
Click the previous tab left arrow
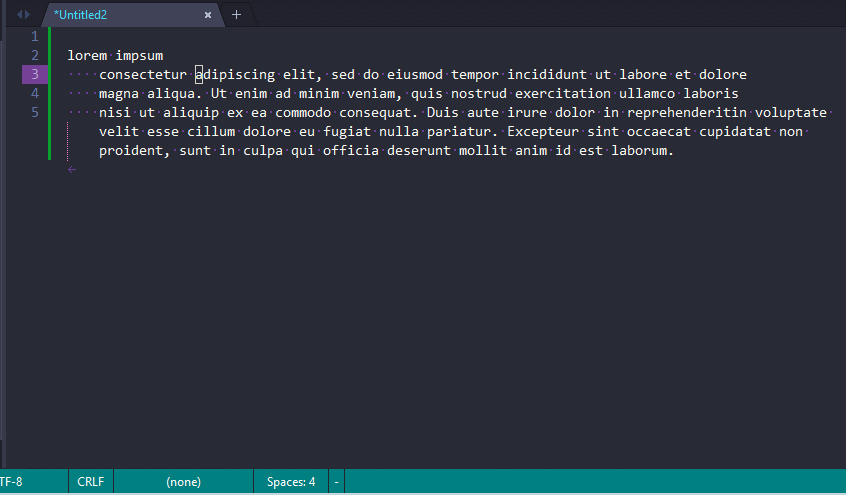click(18, 14)
